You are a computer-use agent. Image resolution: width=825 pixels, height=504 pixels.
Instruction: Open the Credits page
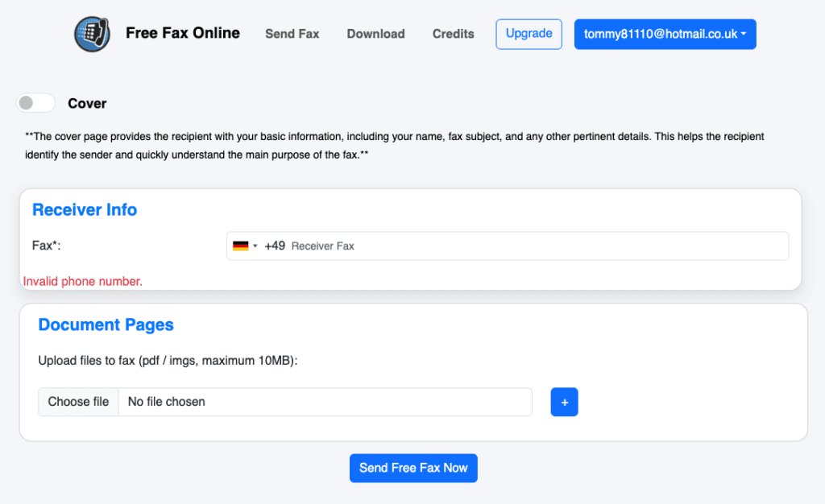453,34
